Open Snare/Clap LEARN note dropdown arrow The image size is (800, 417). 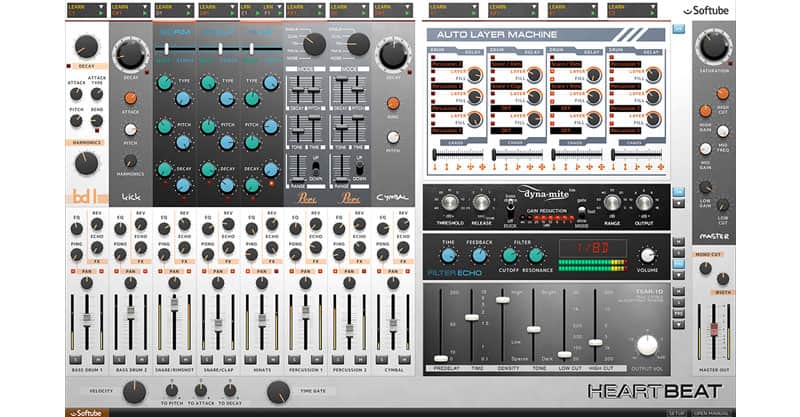tap(233, 7)
